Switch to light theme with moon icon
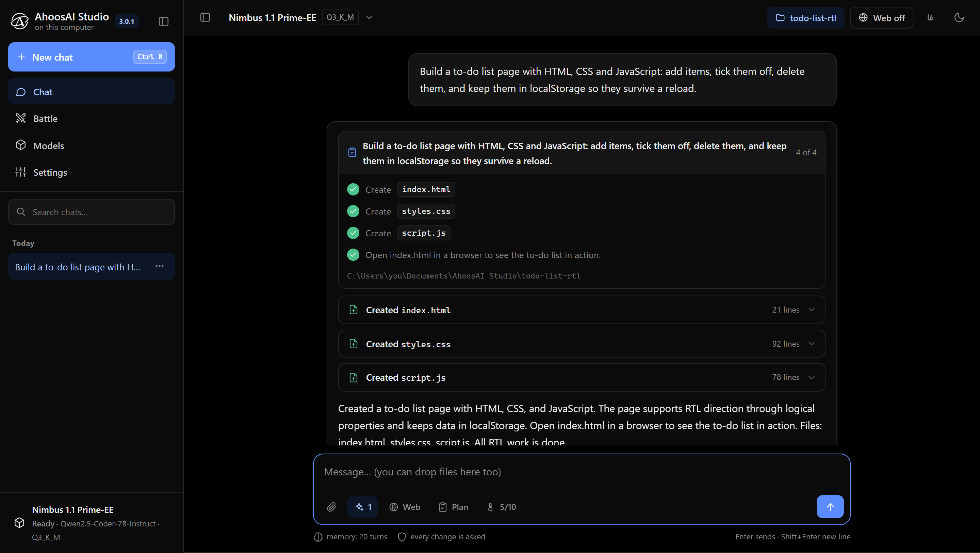Screen dimensions: 980x553 pos(959,17)
